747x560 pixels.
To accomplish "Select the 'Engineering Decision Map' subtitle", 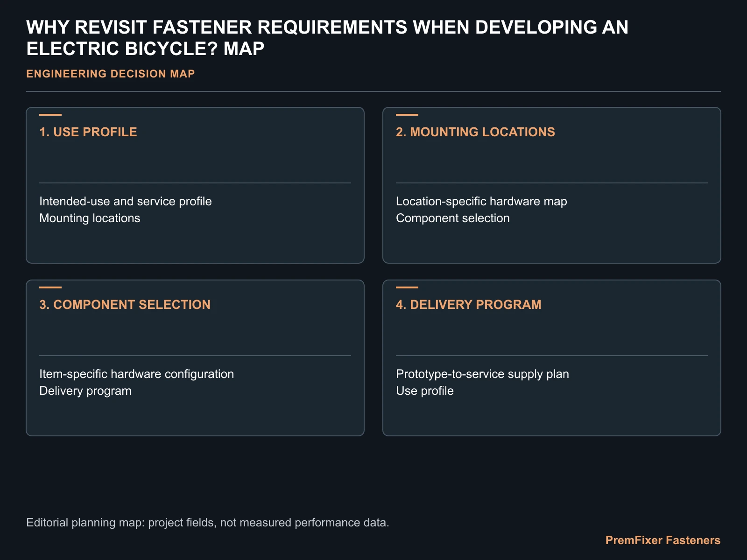I will 111,74.
